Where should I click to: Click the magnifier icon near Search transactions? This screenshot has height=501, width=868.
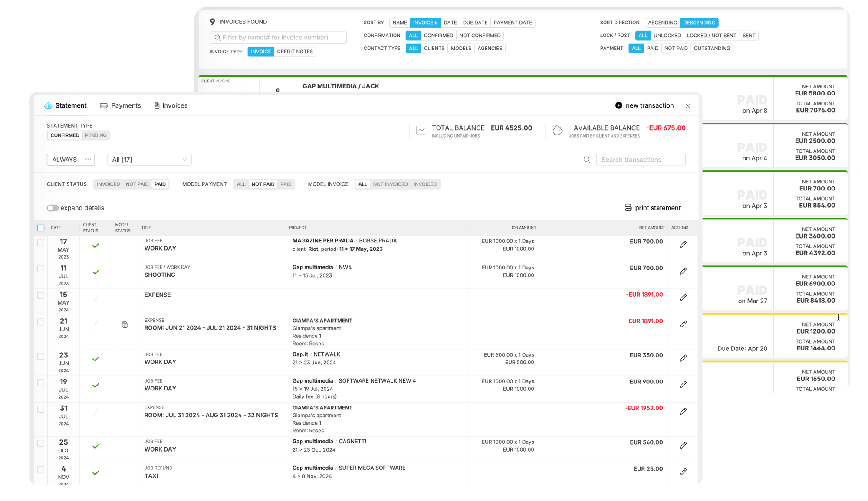[586, 160]
